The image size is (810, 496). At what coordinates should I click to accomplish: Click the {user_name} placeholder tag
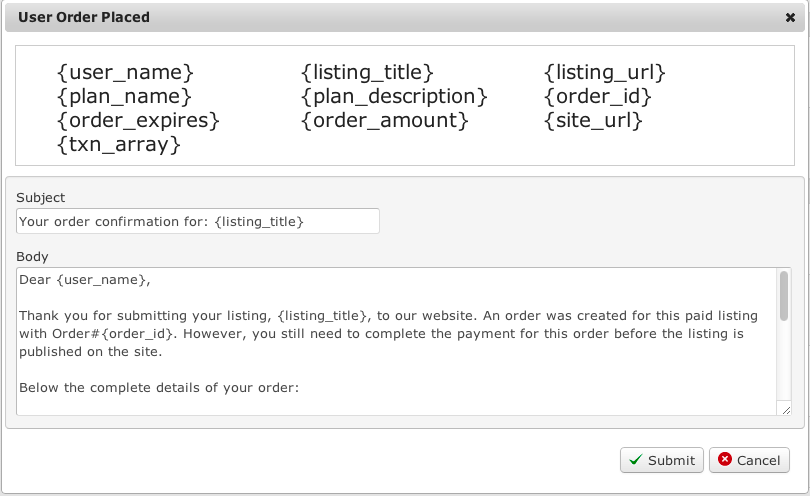tap(125, 73)
